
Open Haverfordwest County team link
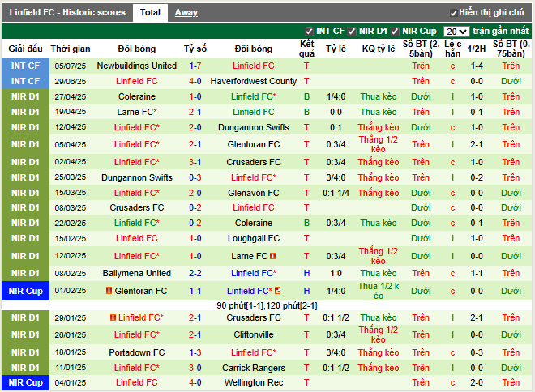pyautogui.click(x=254, y=81)
